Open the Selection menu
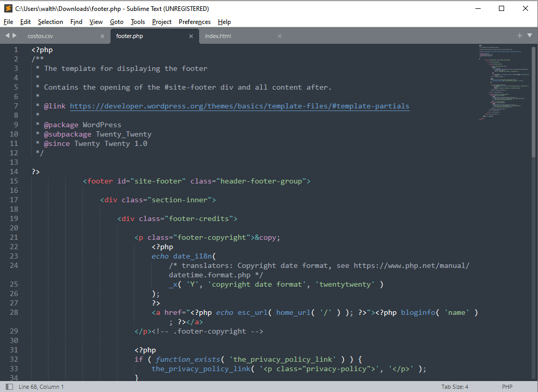 point(51,22)
